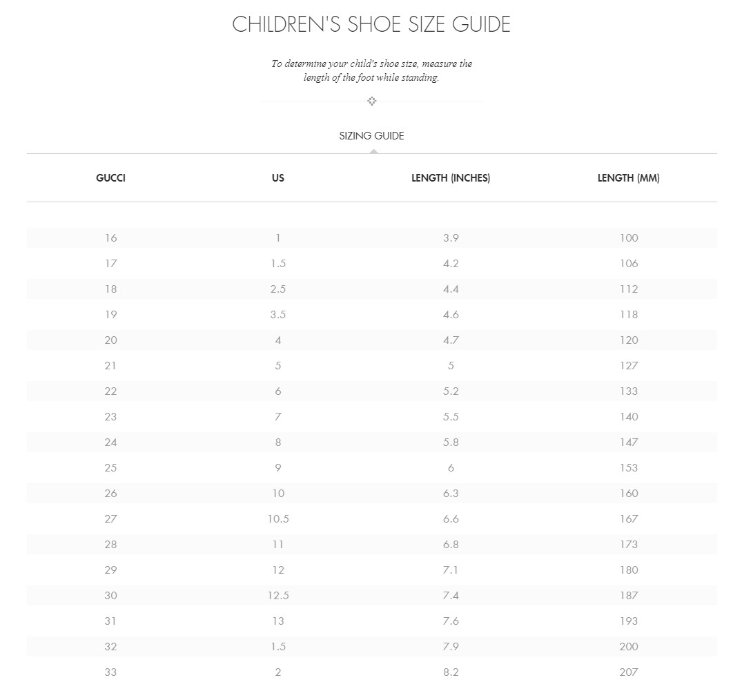Click the foot measuring instruction text
The width and height of the screenshot is (742, 700).
tap(371, 70)
